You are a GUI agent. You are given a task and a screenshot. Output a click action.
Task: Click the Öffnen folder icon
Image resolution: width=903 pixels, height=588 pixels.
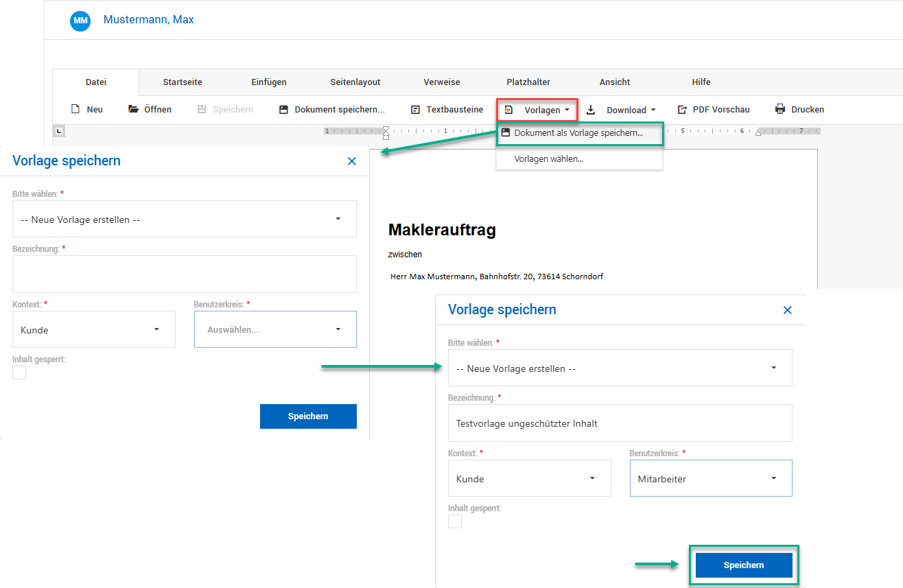tap(133, 109)
